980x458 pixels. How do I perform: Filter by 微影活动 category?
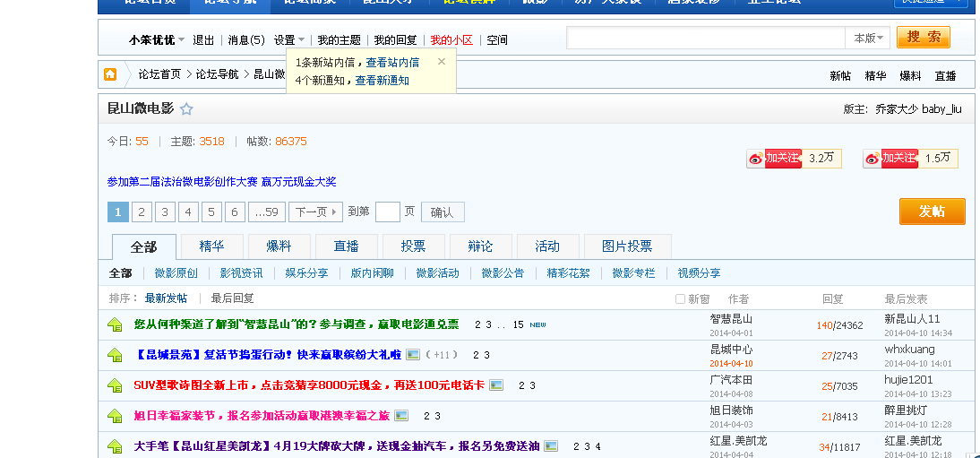point(437,272)
